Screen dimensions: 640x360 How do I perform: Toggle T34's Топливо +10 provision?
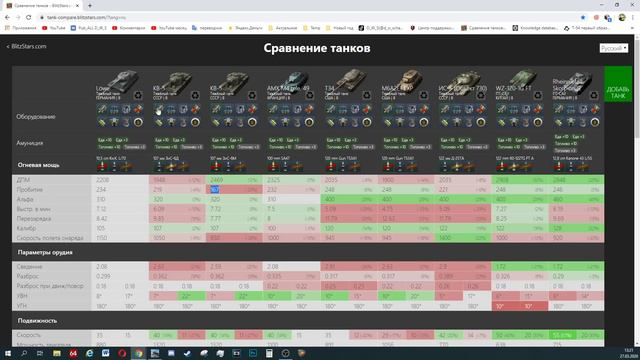click(338, 147)
